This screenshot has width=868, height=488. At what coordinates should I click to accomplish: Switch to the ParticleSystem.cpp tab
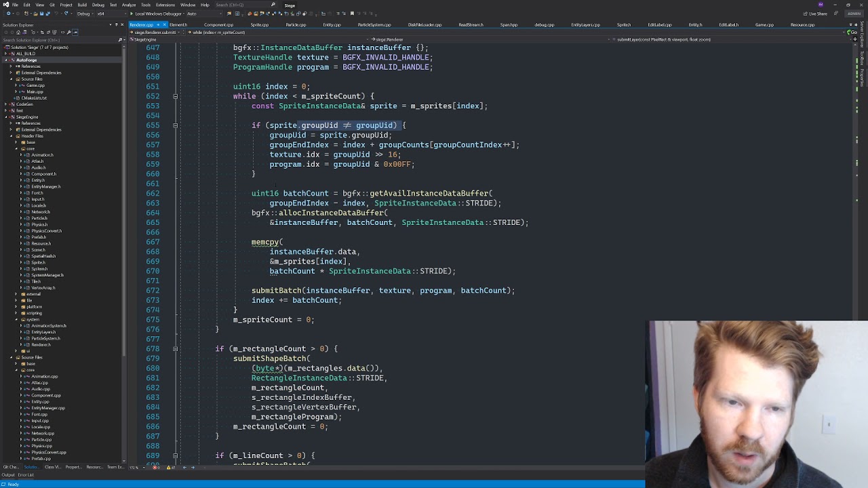tap(374, 25)
